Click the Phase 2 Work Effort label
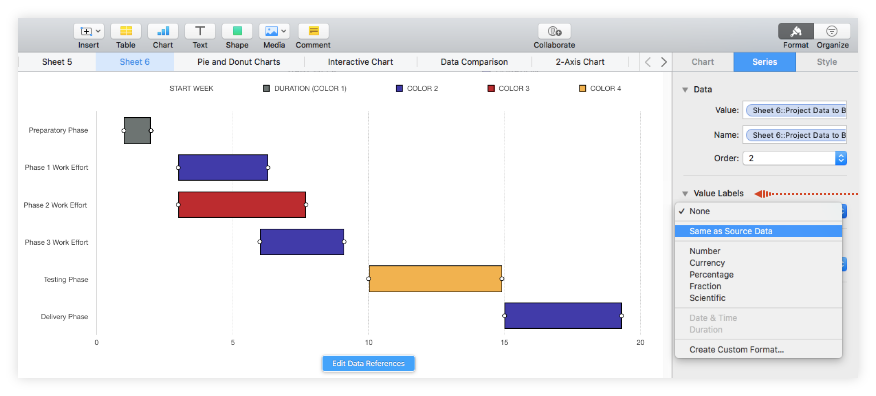This screenshot has width=876, height=396. tap(55, 205)
